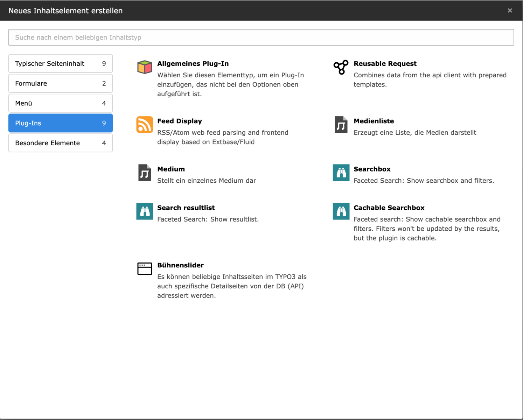Add the Feed Display title link
The image size is (523, 420).
(x=180, y=121)
